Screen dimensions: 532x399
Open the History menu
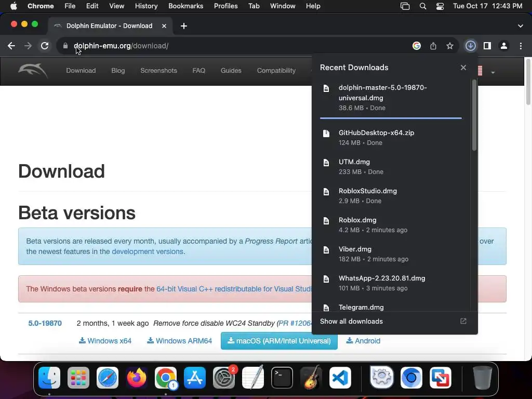(146, 6)
